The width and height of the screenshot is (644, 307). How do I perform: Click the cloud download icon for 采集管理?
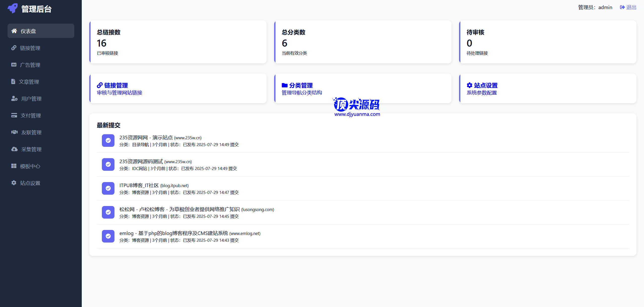[14, 149]
